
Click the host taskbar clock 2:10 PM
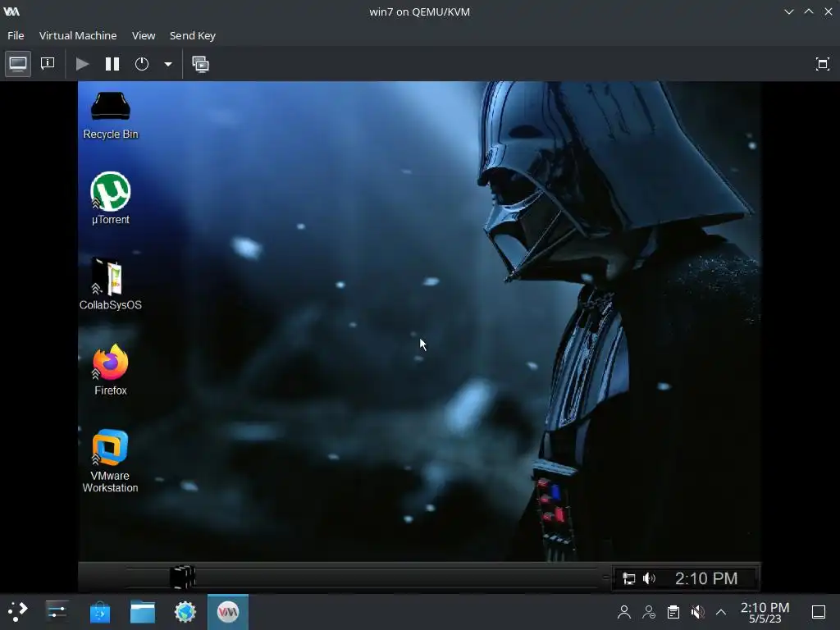point(765,612)
